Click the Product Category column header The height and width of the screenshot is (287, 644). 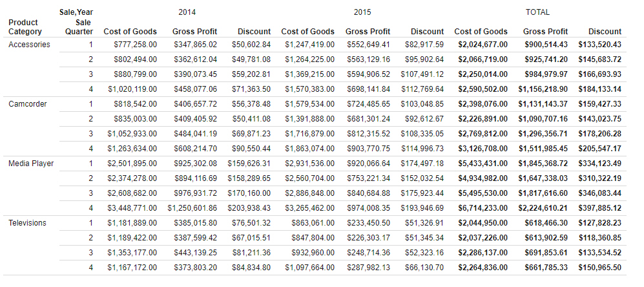click(x=25, y=27)
